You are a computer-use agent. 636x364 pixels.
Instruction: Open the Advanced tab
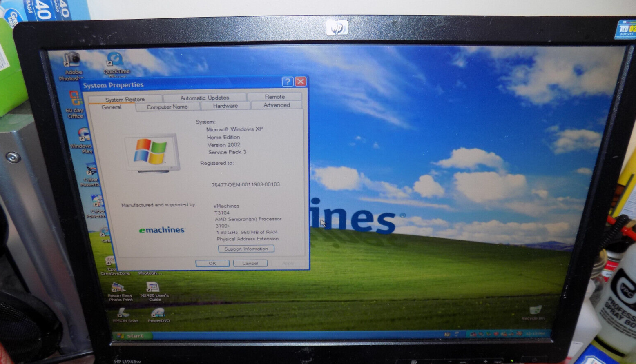277,105
